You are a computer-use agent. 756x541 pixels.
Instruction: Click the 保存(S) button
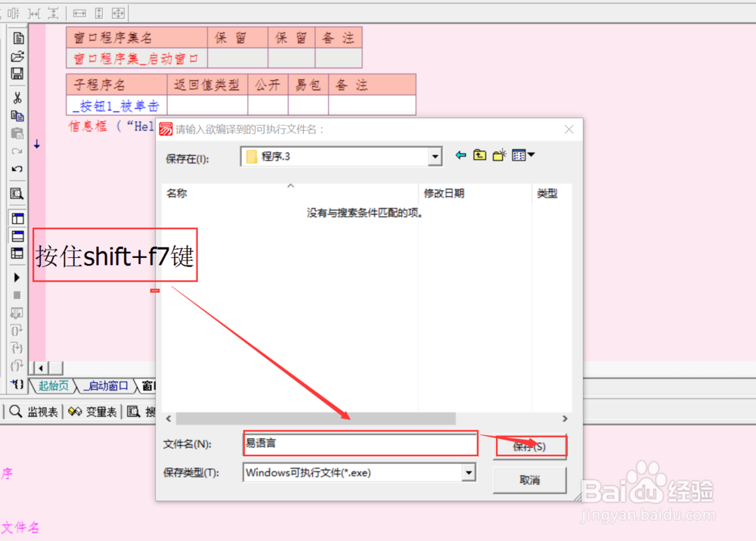[x=530, y=446]
